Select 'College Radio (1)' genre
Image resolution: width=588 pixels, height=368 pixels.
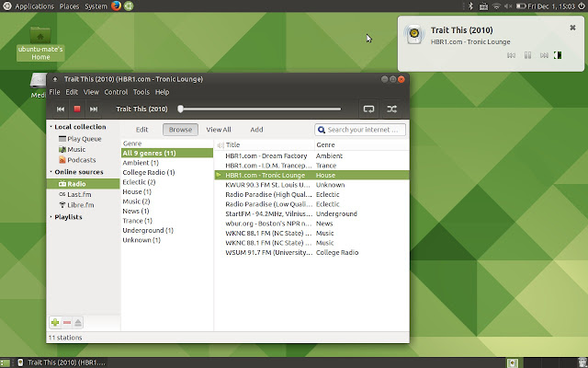(x=167, y=172)
